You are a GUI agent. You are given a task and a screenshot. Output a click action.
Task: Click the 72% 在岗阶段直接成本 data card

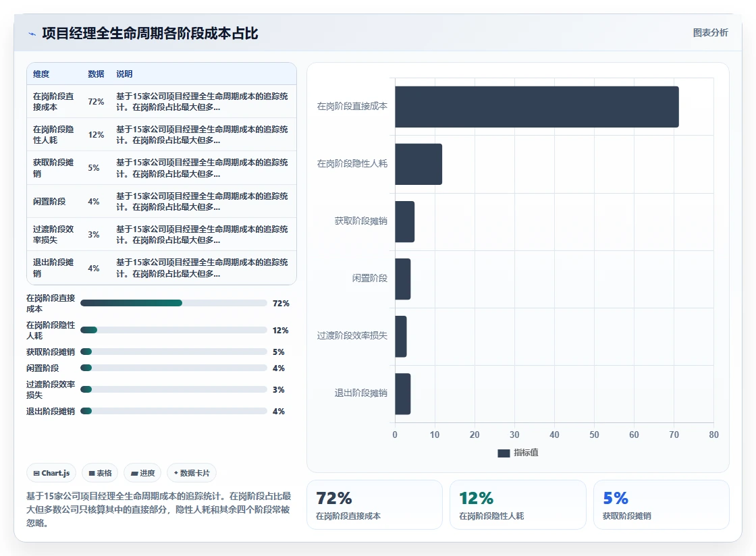(375, 505)
